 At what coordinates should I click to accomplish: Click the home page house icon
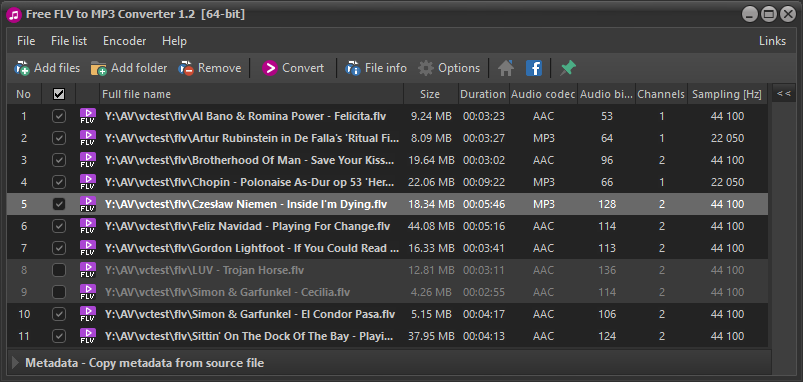pyautogui.click(x=506, y=68)
